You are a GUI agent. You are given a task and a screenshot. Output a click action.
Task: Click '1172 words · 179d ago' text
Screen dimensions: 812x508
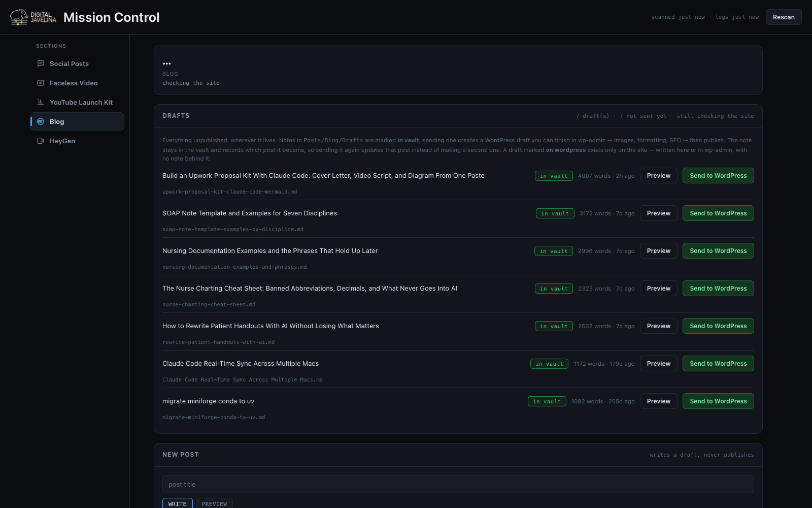604,364
